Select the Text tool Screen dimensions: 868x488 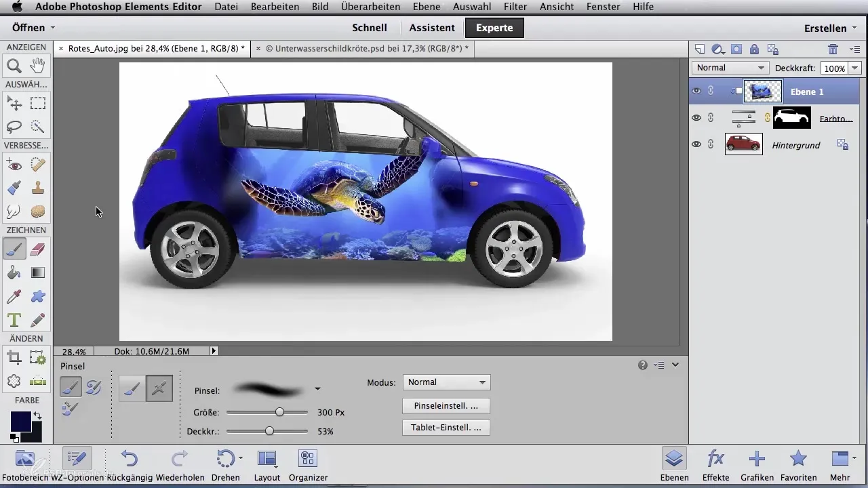[x=14, y=319]
